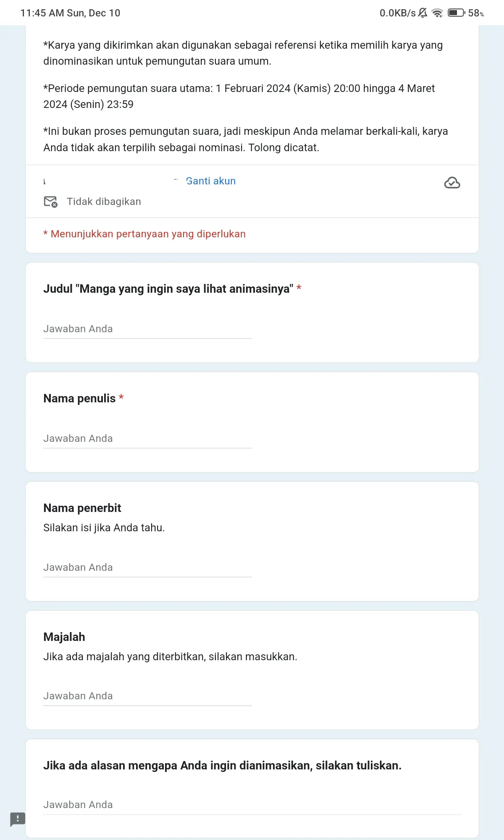Click the Majalah question heading
The height and width of the screenshot is (840, 504).
pos(64,637)
